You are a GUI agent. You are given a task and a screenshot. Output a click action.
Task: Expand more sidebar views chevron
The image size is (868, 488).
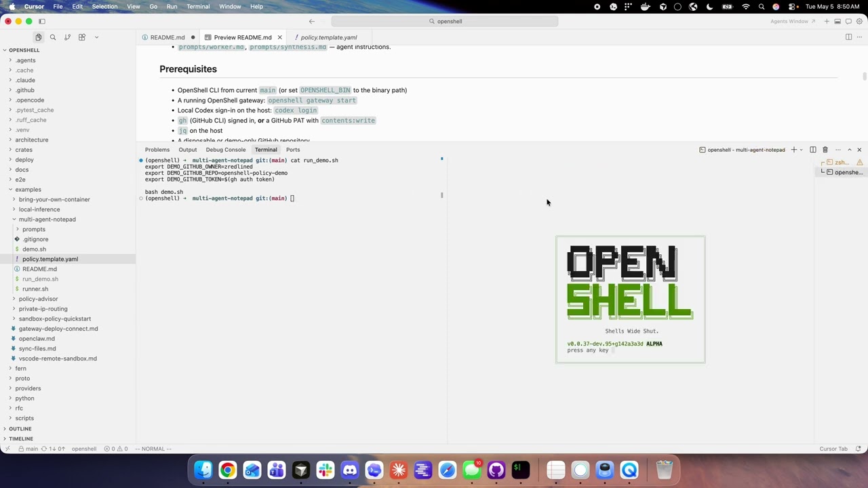pos(96,37)
